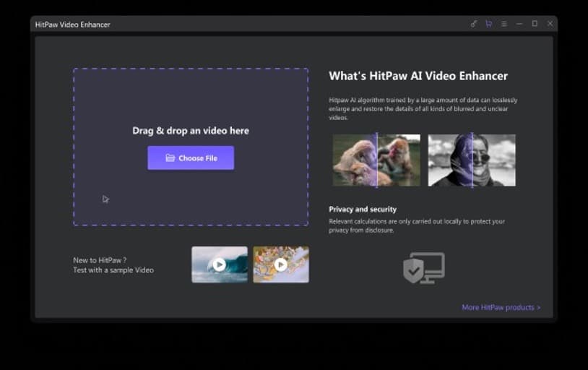Click the 'HitPaw Video Enhancer' window title
Image resolution: width=588 pixels, height=370 pixels.
coord(73,25)
